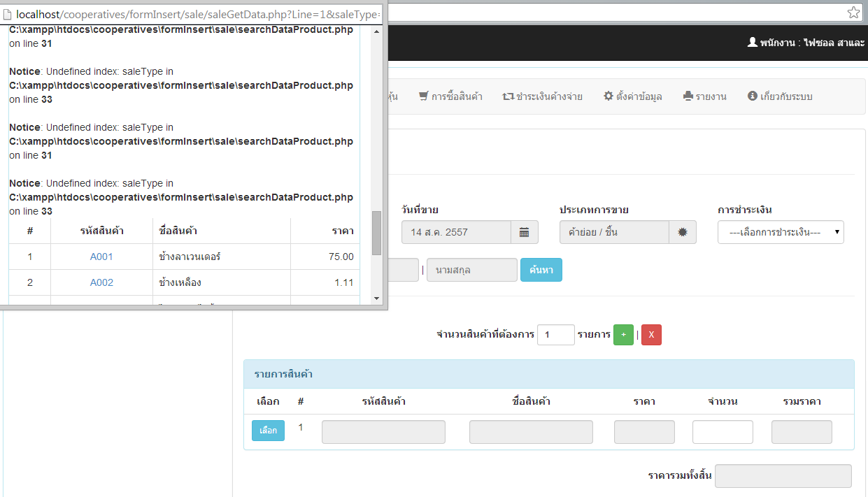Click the sale type selector icon button
Image resolution: width=868 pixels, height=497 pixels.
683,232
